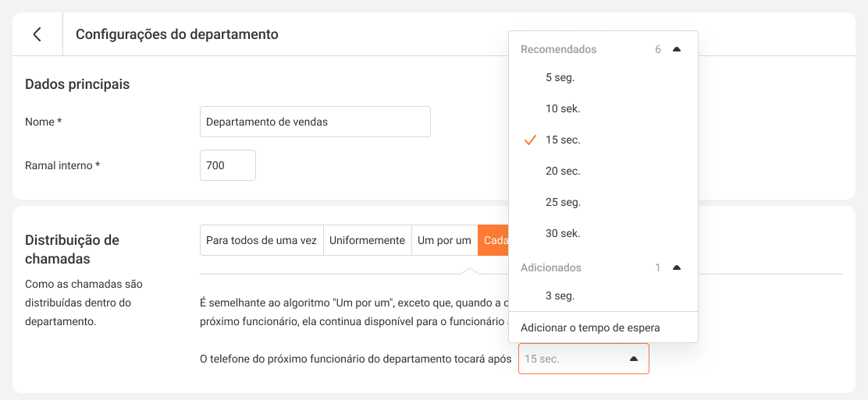
Task: Select the 10 sek. option
Action: pyautogui.click(x=563, y=108)
